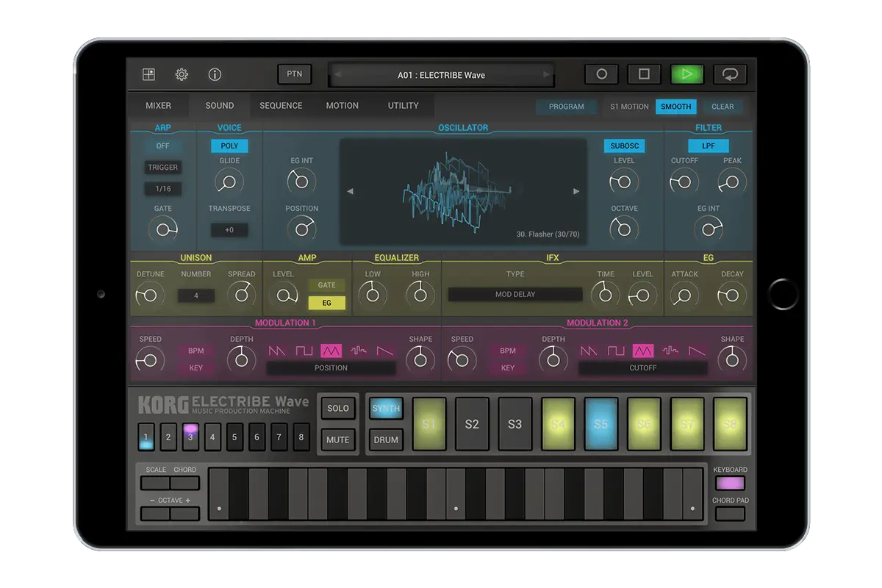Click the CLEAR motion button
882x588 pixels.
click(723, 107)
